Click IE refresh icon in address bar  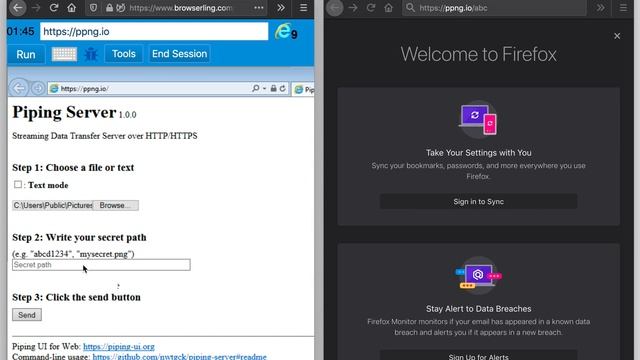pos(282,89)
